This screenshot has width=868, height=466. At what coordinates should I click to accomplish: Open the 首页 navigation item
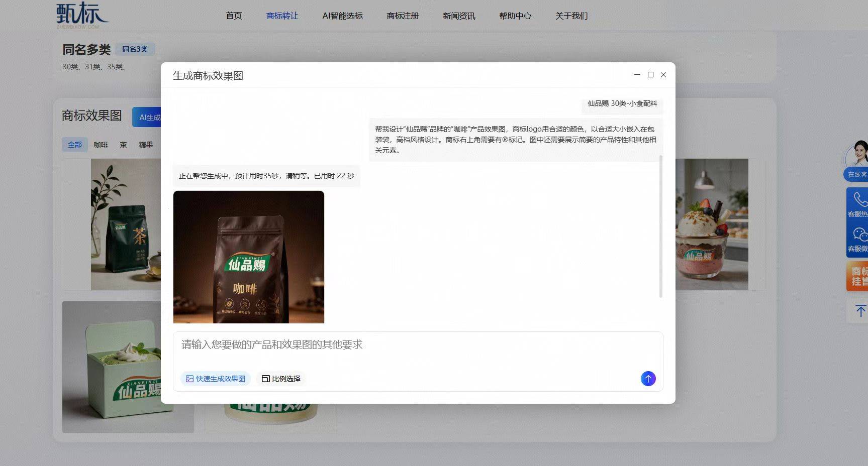point(234,16)
